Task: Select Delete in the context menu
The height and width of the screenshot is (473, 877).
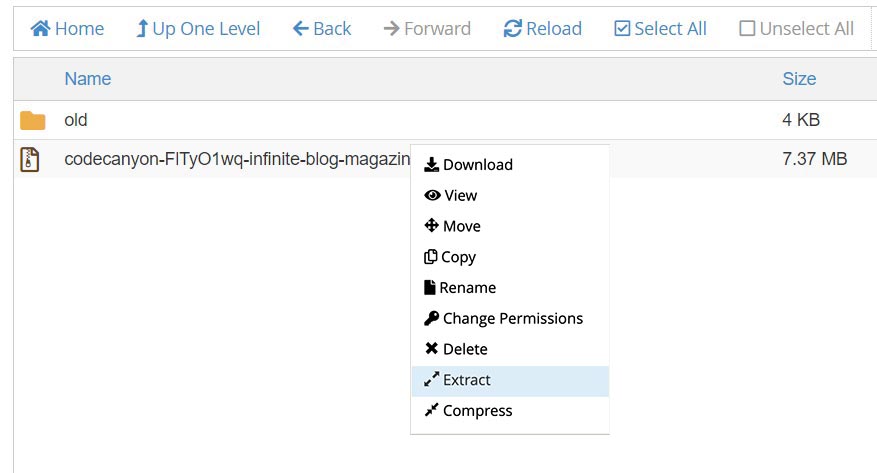Action: click(465, 349)
